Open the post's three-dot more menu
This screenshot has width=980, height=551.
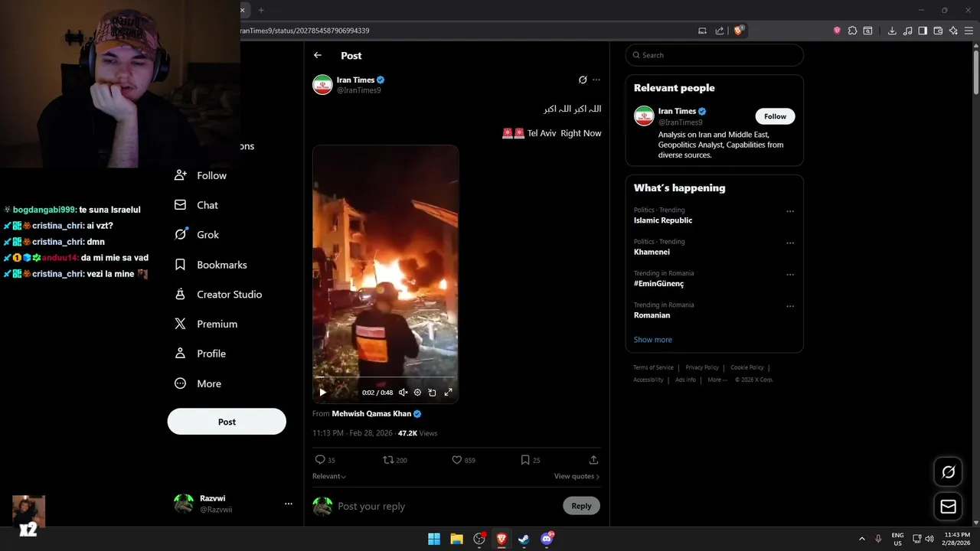tap(596, 80)
